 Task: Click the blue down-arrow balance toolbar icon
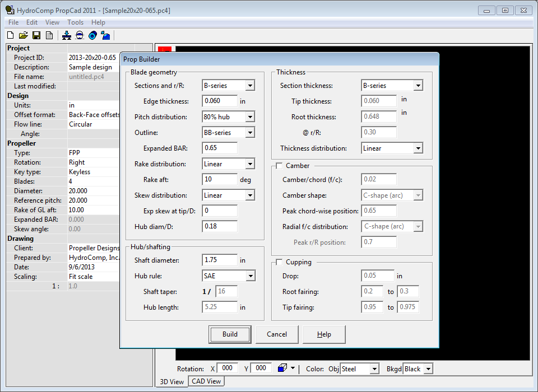pos(67,35)
